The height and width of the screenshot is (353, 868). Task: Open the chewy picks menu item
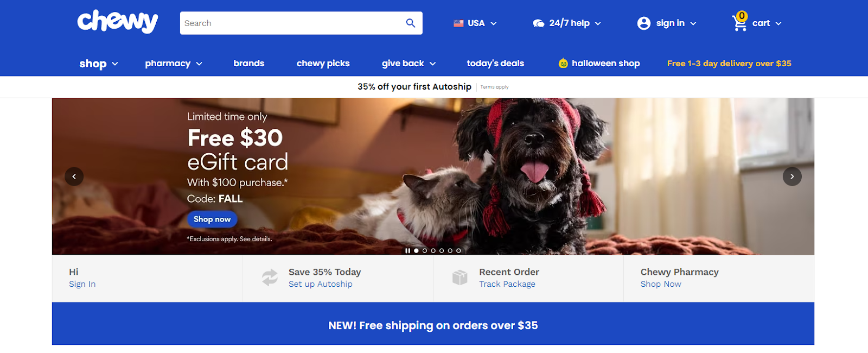(x=323, y=64)
